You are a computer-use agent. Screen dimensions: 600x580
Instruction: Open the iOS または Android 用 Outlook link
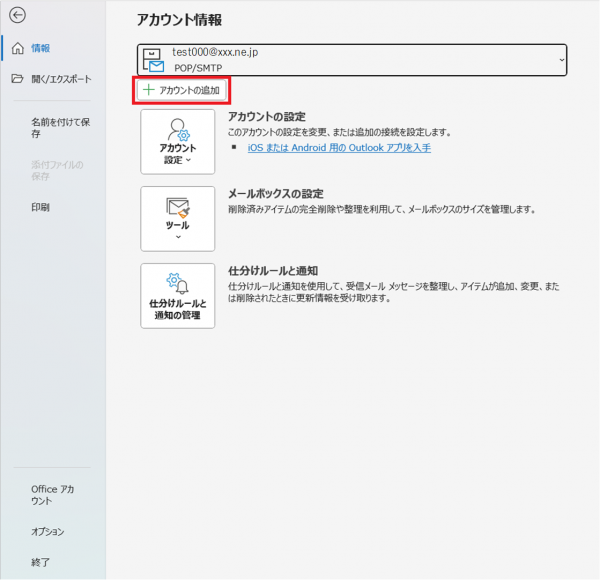pos(338,148)
